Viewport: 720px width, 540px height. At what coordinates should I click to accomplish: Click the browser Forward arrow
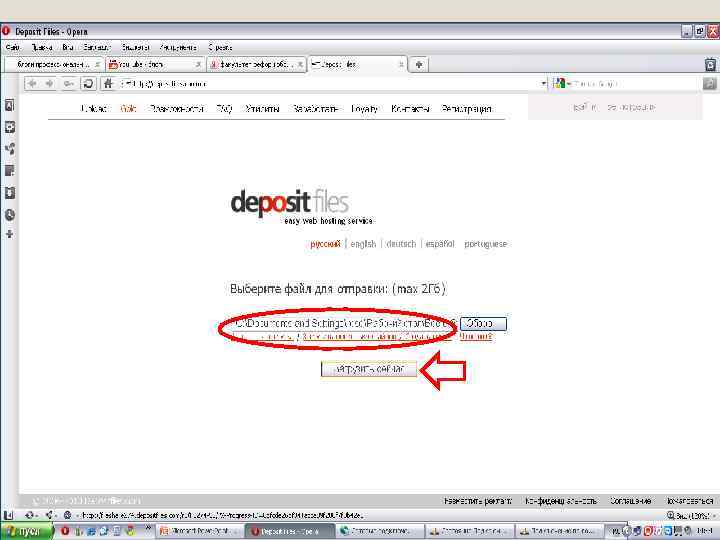[49, 84]
